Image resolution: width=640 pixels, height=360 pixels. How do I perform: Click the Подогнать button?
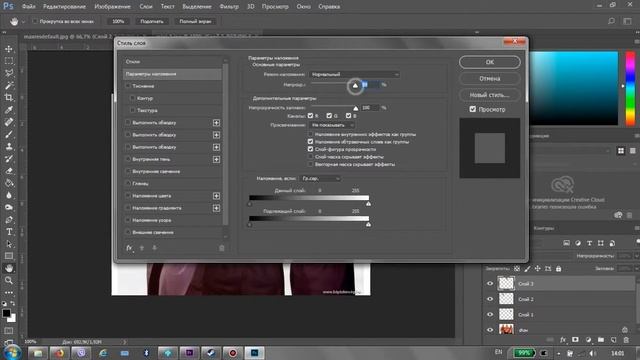(x=152, y=21)
